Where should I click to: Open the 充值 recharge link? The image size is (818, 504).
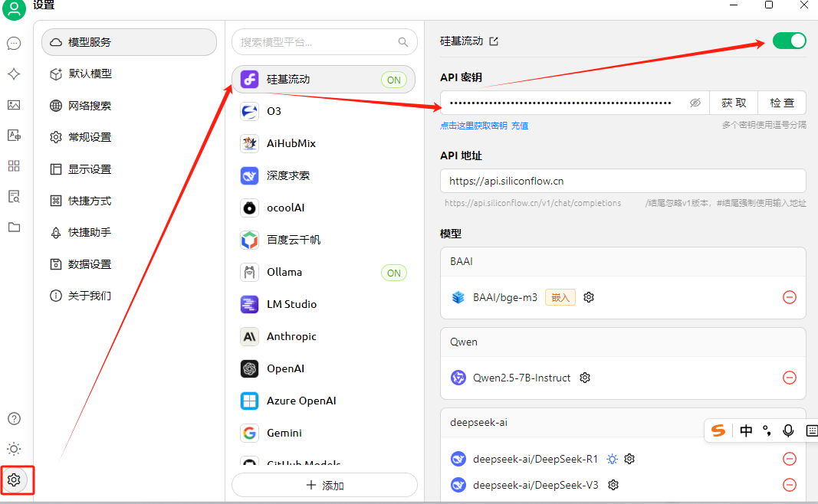pyautogui.click(x=520, y=126)
